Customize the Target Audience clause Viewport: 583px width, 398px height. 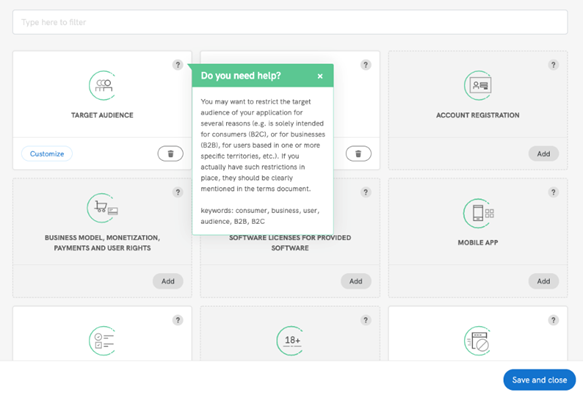pyautogui.click(x=47, y=154)
